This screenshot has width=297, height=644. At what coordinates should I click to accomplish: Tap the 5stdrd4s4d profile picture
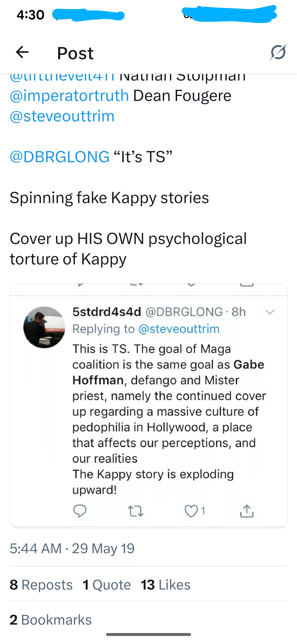coord(44,327)
